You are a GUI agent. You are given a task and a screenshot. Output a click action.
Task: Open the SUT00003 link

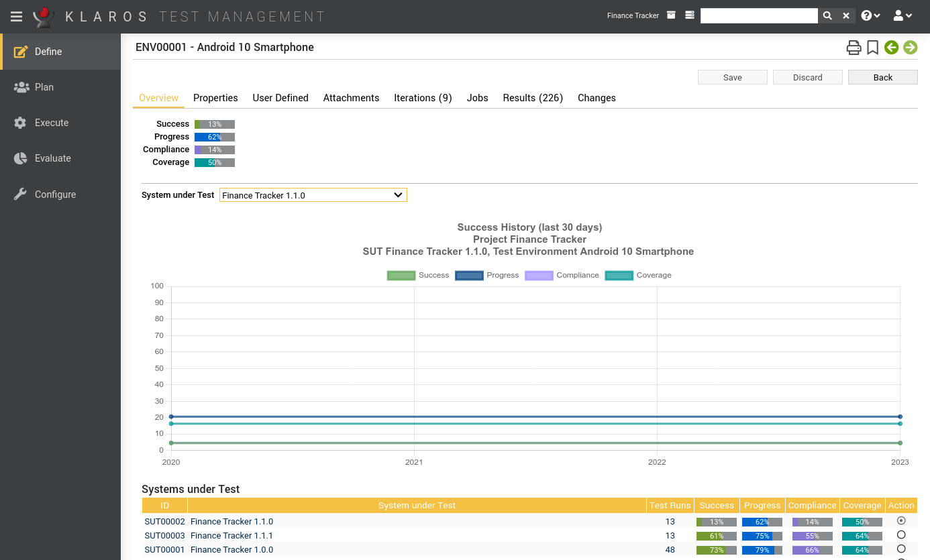[x=164, y=536]
